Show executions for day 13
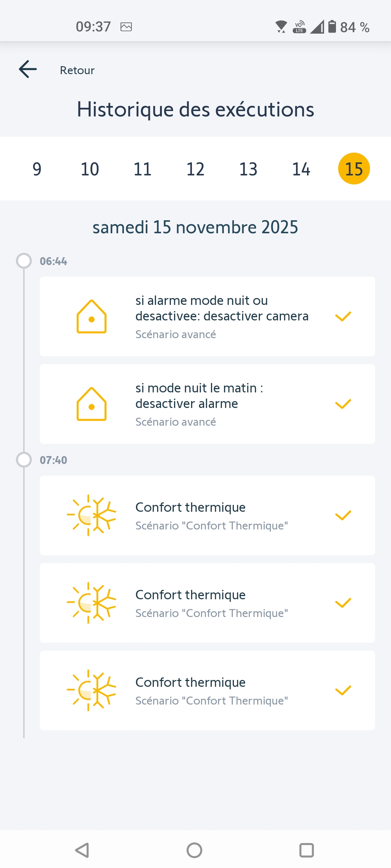The width and height of the screenshot is (391, 868). [x=248, y=169]
